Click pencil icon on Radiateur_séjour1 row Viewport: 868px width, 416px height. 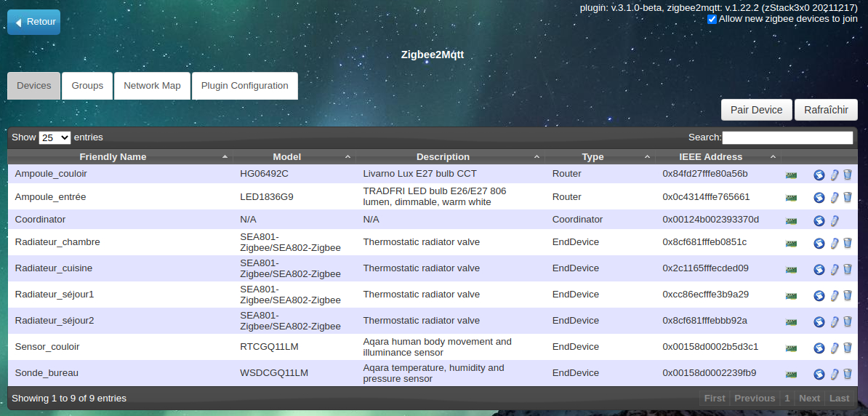point(835,295)
